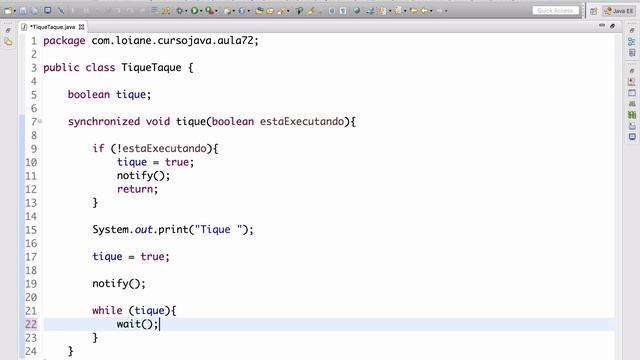This screenshot has width=640, height=360.
Task: Click the 'return;' statement on line 12
Action: pyautogui.click(x=137, y=189)
